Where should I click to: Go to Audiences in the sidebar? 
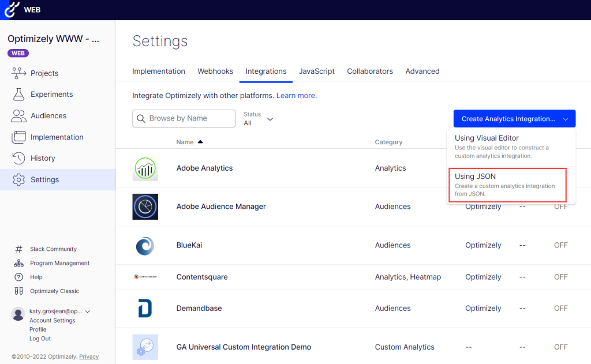tap(48, 115)
